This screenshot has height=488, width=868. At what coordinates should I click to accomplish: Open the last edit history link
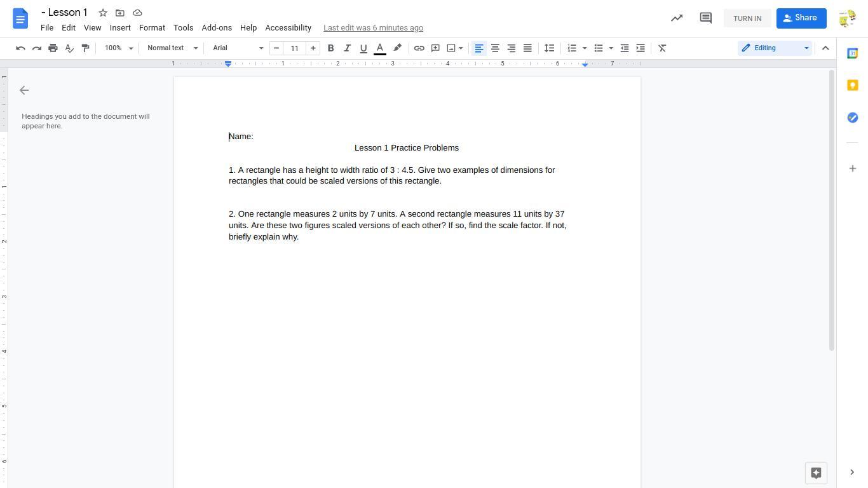tap(373, 28)
